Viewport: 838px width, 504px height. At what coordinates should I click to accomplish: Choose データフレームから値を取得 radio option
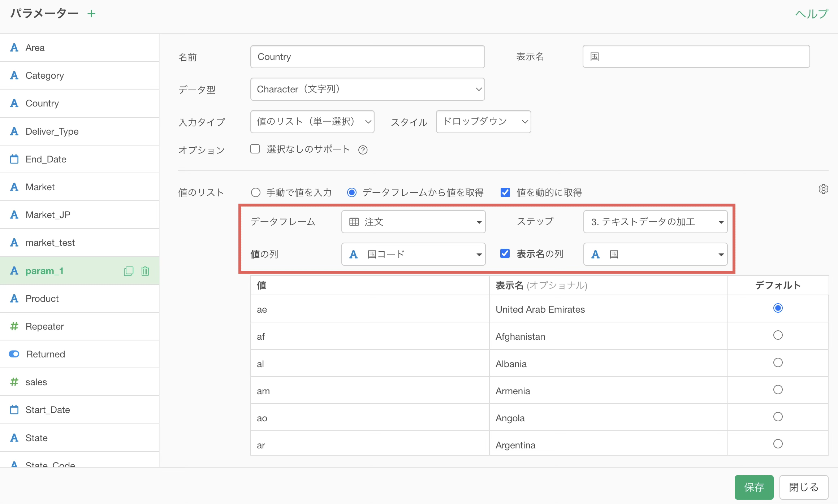point(352,192)
